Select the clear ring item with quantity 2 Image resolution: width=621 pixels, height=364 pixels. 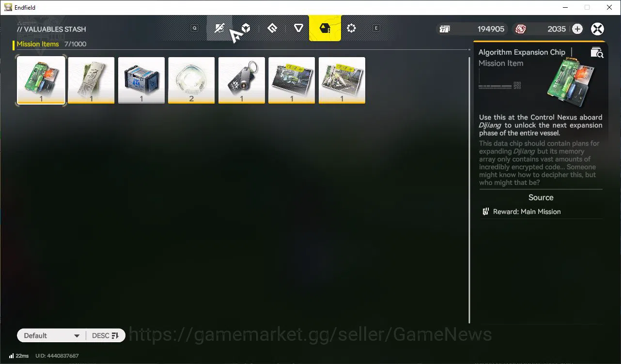[191, 80]
